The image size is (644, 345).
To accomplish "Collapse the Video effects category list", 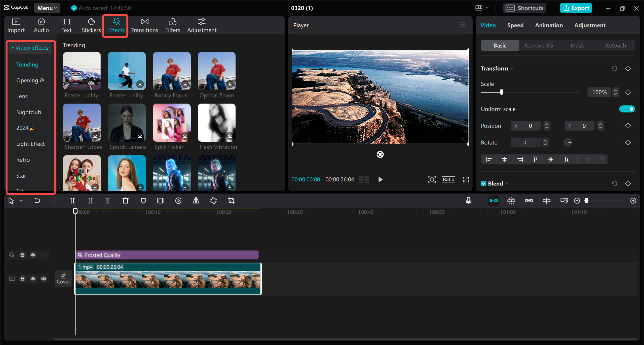I will point(13,48).
